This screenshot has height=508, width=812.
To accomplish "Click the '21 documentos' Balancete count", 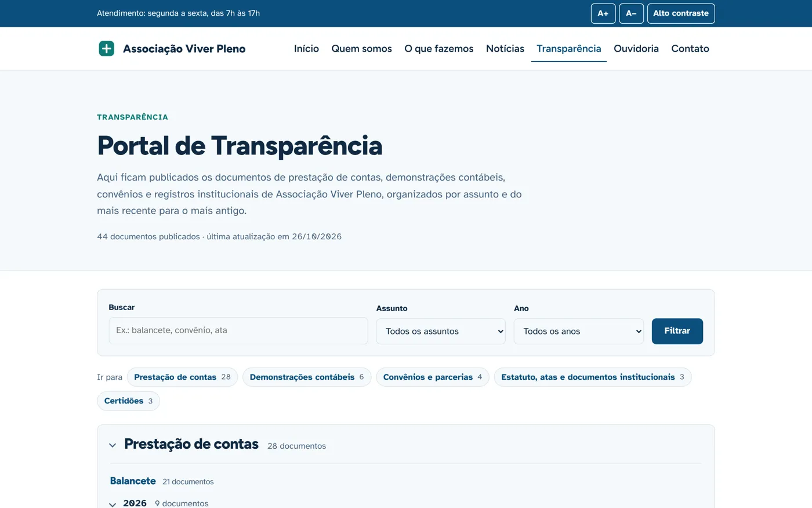I will (188, 482).
